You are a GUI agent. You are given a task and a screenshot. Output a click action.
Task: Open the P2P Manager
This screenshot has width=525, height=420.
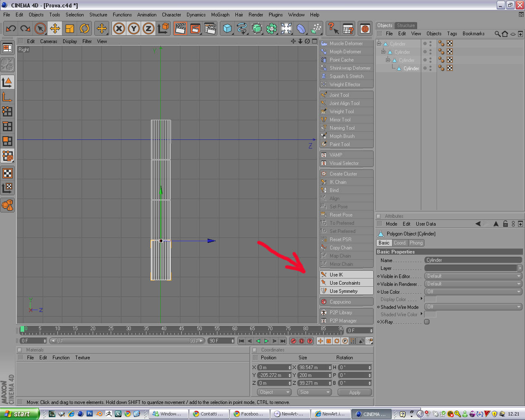[x=347, y=321]
